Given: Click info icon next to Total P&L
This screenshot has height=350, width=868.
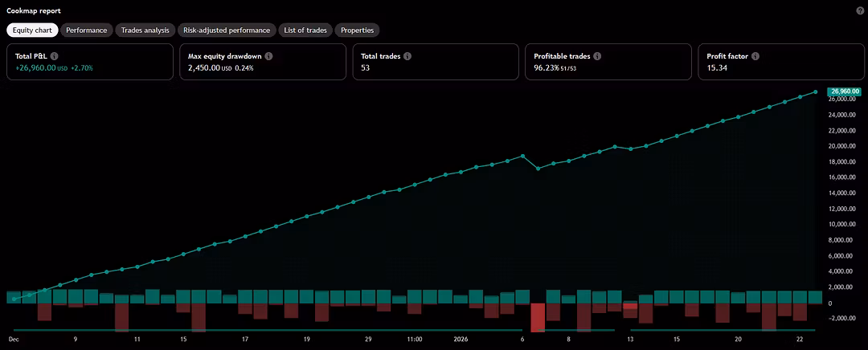Looking at the screenshot, I should (x=55, y=57).
